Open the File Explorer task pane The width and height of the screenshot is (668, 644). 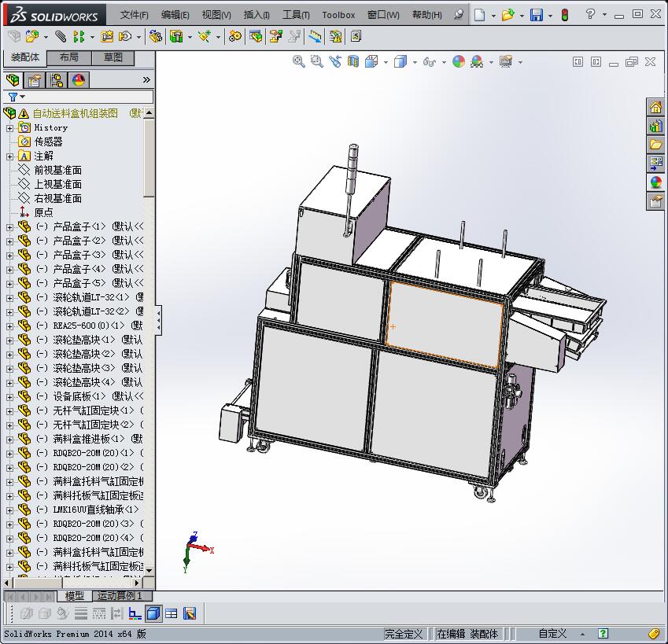[655, 145]
